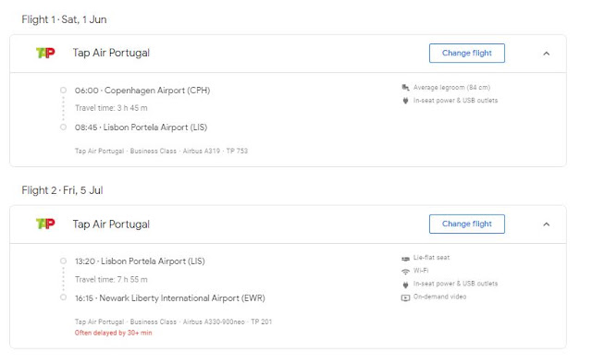
Task: Click the Tap Air Portugal name in Flight 2 header
Action: [111, 224]
